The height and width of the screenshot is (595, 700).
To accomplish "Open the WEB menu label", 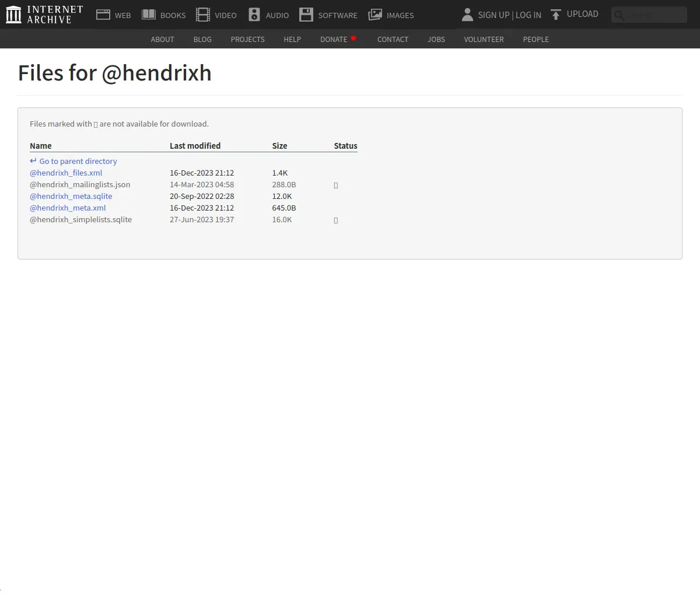I will point(123,16).
